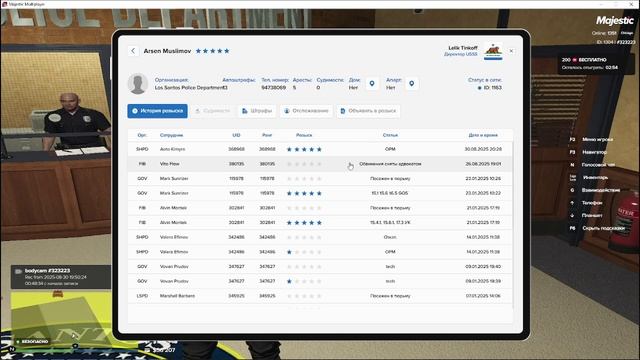
Task: Click the Majestic logo in the corner
Action: coord(615,20)
